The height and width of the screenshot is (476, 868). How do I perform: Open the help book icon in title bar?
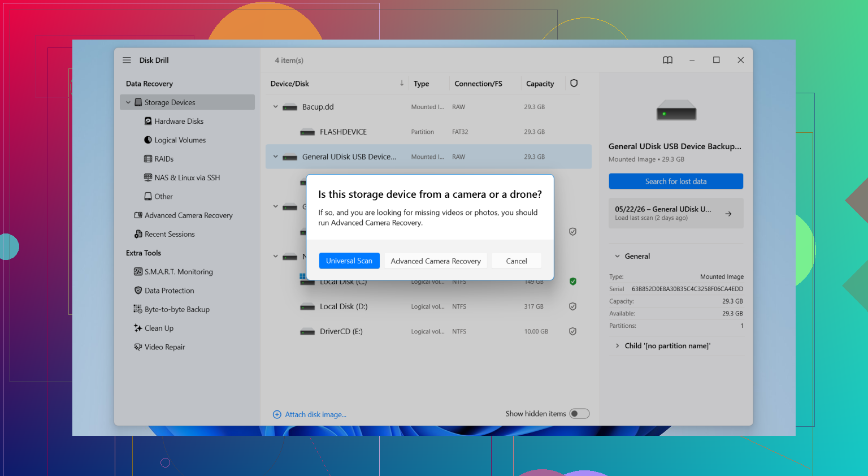(x=667, y=60)
